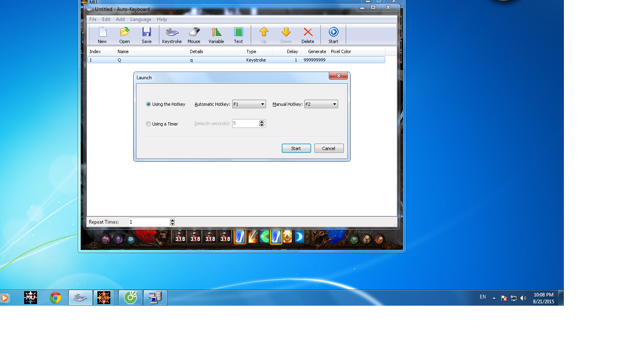Screen dimensions: 644x362
Task: Click the blue speech bubble button in MU bar
Action: [131, 239]
